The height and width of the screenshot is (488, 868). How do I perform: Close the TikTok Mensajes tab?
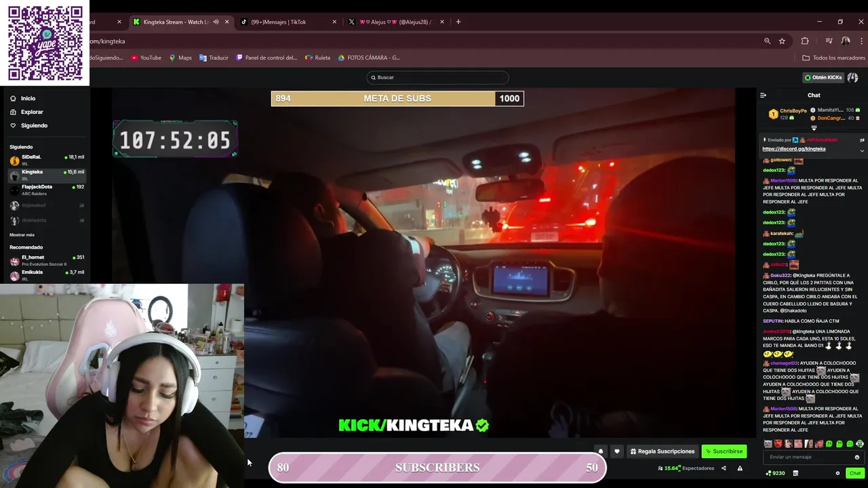(x=334, y=22)
